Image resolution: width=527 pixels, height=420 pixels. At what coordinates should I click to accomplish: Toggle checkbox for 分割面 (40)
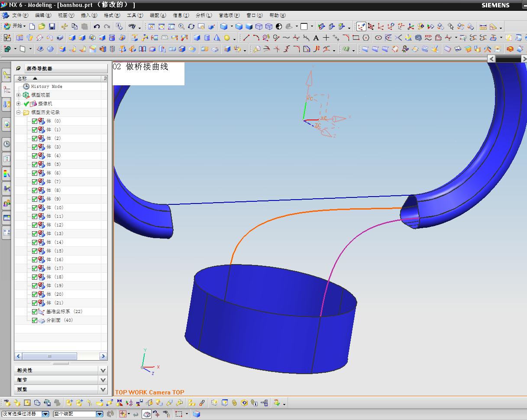coord(35,320)
